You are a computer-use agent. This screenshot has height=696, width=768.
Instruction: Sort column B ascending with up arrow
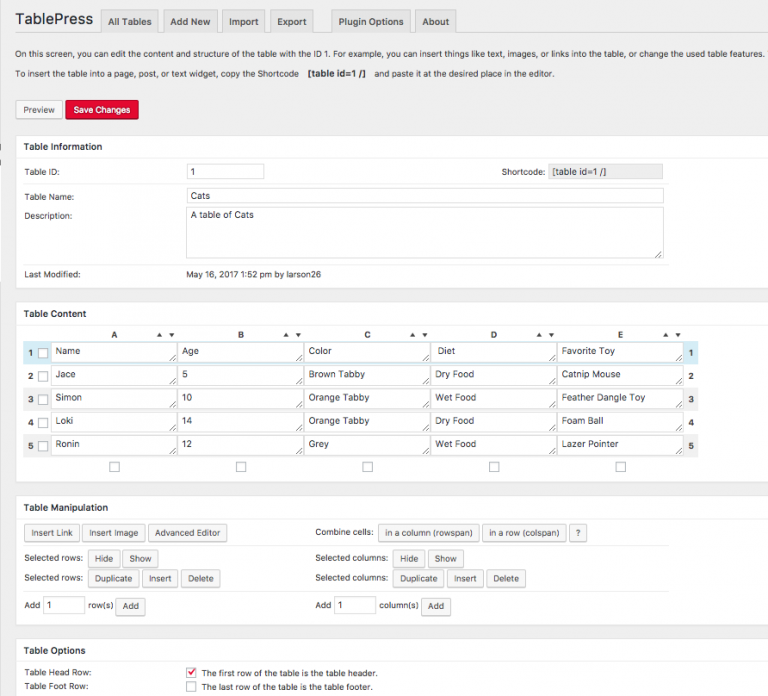coord(287,335)
